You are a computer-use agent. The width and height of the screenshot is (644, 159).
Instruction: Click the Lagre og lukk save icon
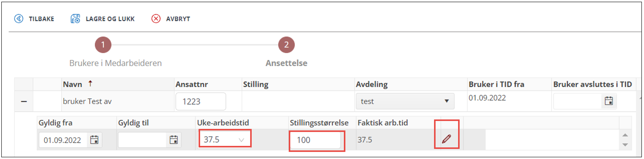coord(75,19)
